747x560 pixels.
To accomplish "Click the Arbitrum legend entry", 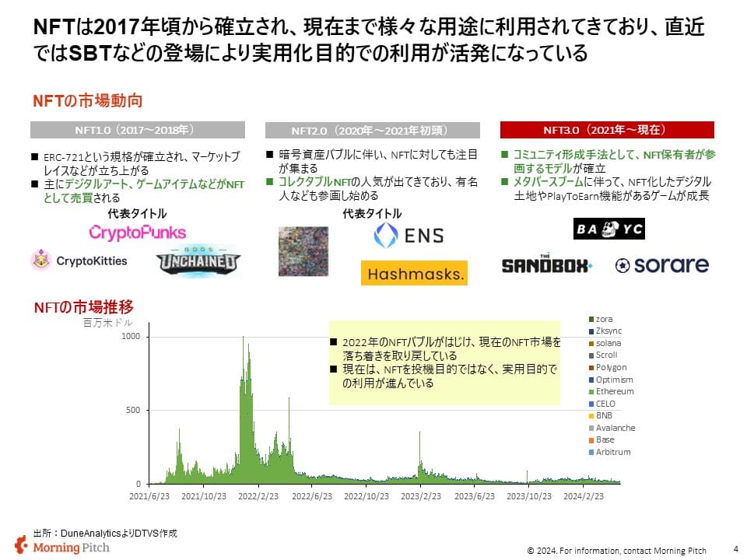I will click(x=610, y=452).
